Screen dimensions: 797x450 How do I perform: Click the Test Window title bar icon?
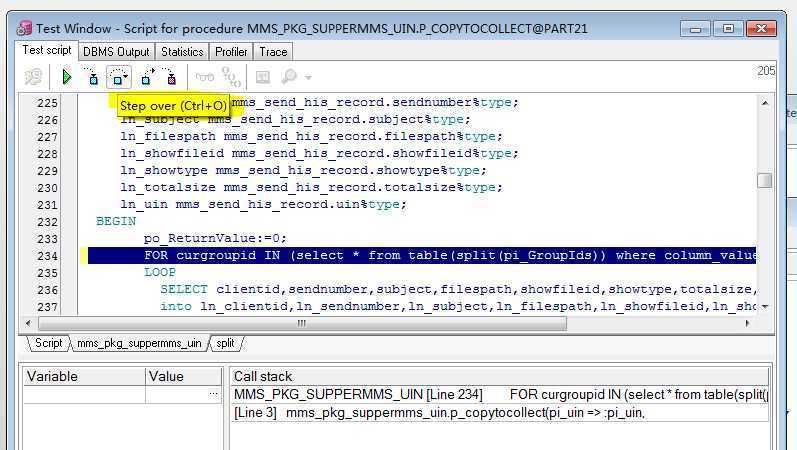[24, 28]
